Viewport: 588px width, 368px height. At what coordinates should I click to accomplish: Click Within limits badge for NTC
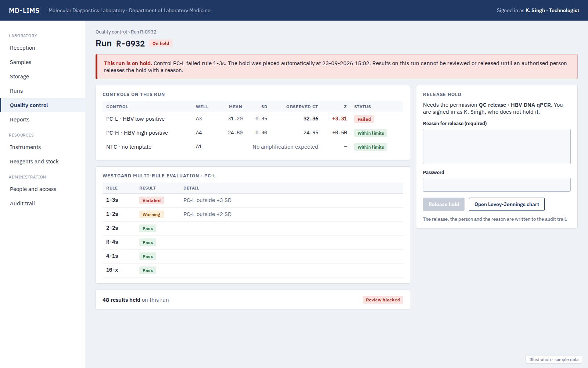pyautogui.click(x=370, y=147)
